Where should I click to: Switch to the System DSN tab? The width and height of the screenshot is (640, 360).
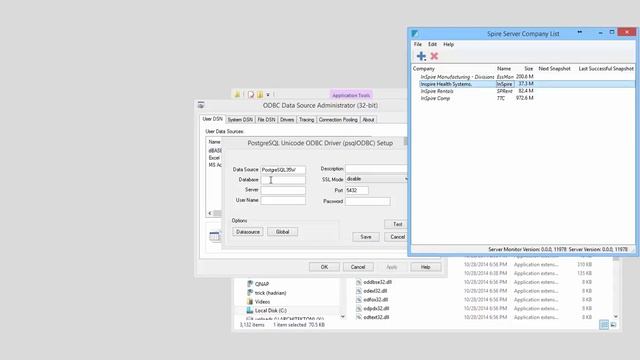(240, 120)
